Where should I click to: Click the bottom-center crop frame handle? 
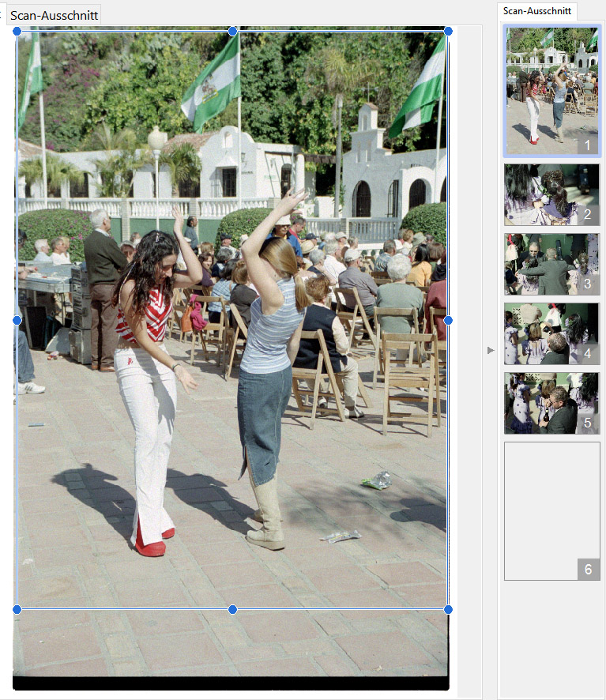(232, 609)
